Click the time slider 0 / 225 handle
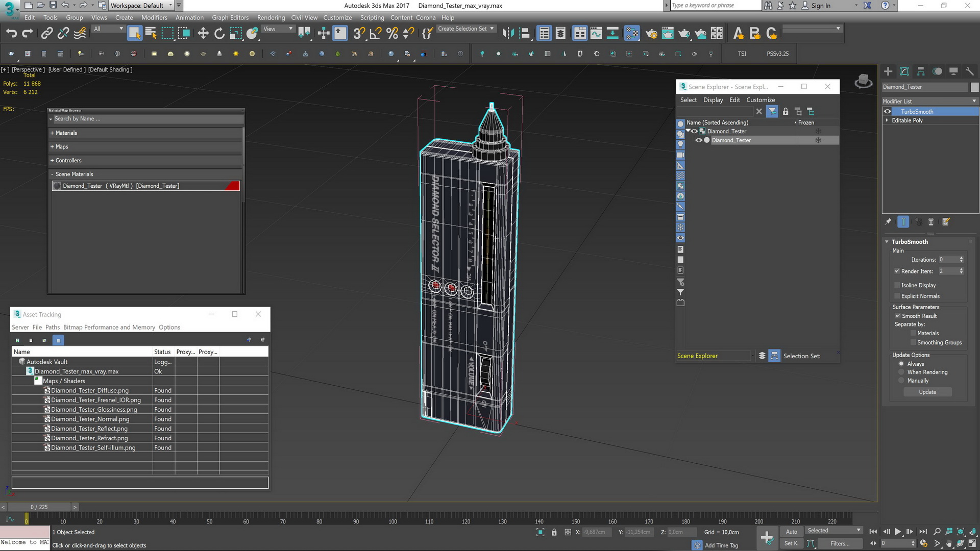This screenshot has width=980, height=551. click(x=39, y=507)
